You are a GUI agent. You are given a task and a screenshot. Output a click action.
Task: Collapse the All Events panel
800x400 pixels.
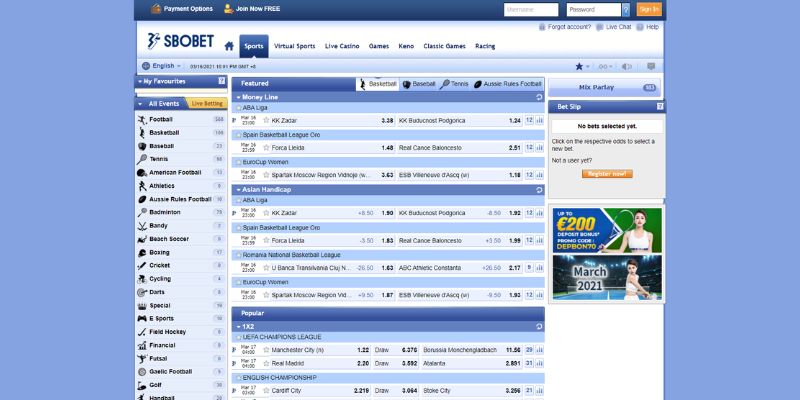(x=140, y=104)
